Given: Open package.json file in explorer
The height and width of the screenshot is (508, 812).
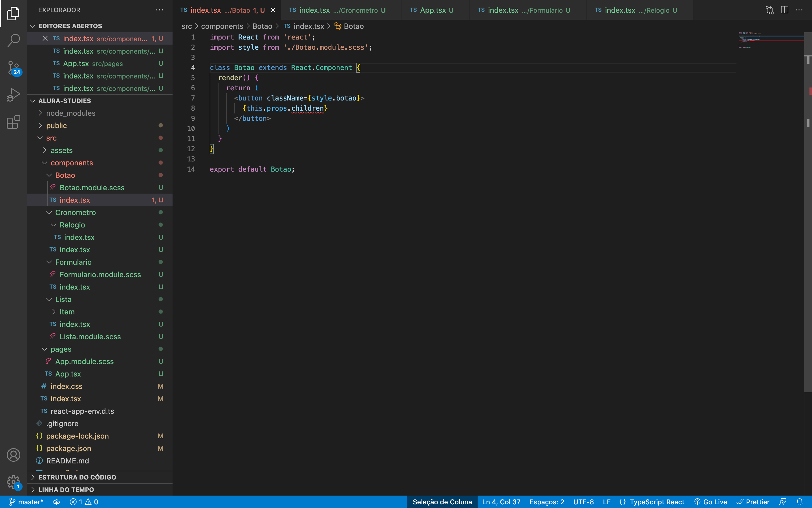Looking at the screenshot, I should (x=100, y=448).
